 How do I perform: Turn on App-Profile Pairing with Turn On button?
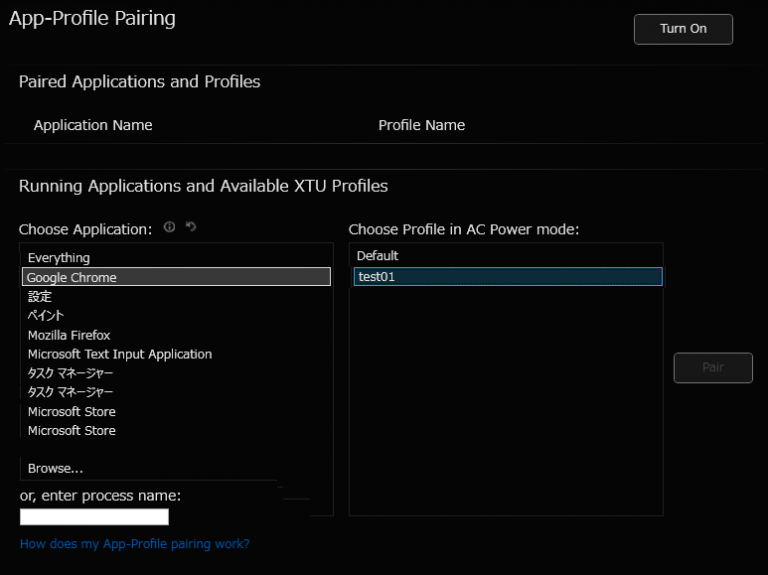pos(683,29)
